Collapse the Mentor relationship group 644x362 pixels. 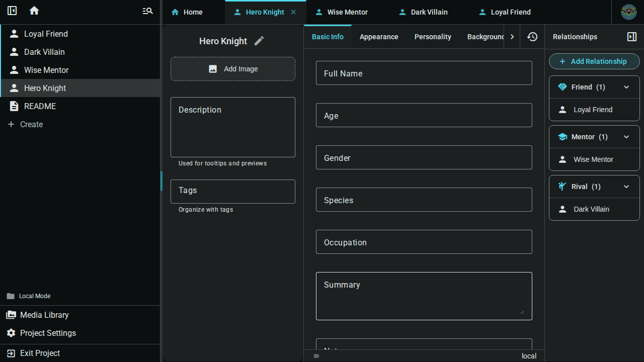(x=626, y=137)
